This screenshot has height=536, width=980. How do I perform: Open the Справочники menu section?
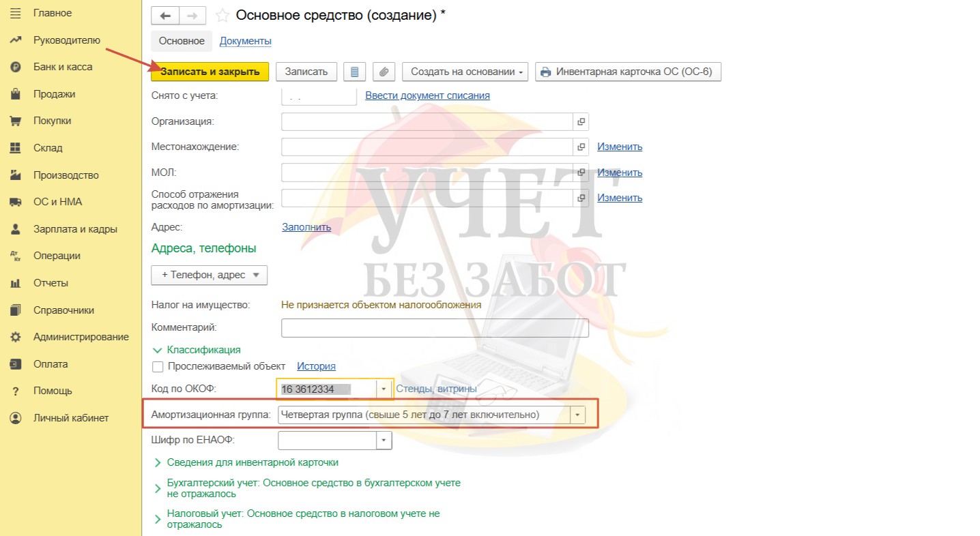click(x=64, y=310)
